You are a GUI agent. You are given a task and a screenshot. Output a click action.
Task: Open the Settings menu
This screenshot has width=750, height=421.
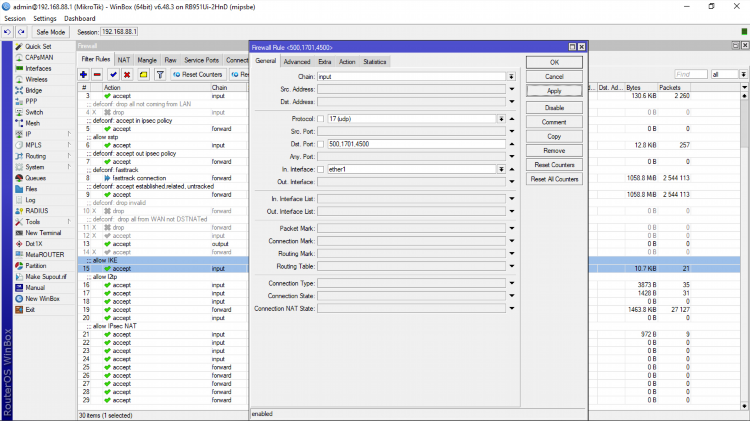click(44, 19)
